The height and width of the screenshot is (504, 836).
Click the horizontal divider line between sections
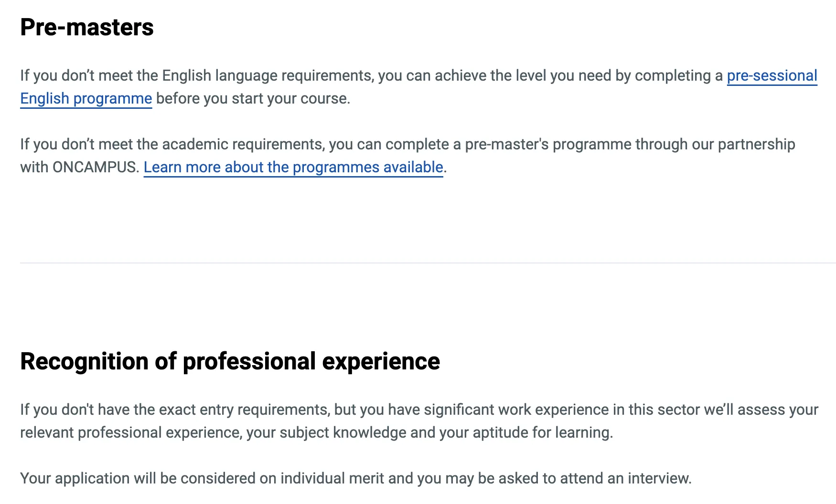pyautogui.click(x=428, y=263)
